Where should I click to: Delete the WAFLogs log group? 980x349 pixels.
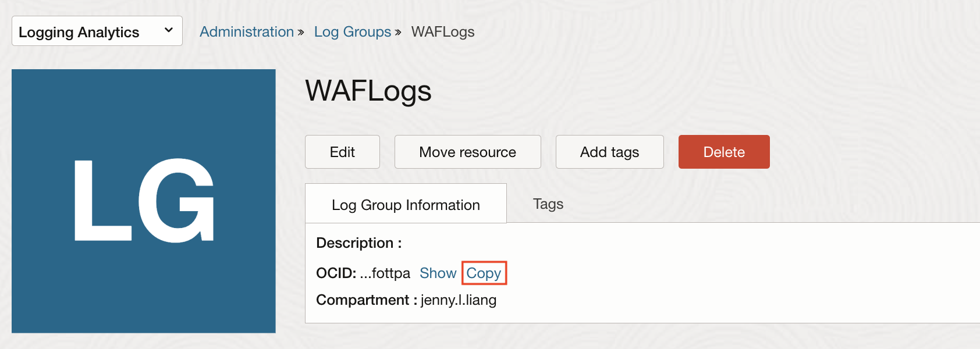[724, 152]
